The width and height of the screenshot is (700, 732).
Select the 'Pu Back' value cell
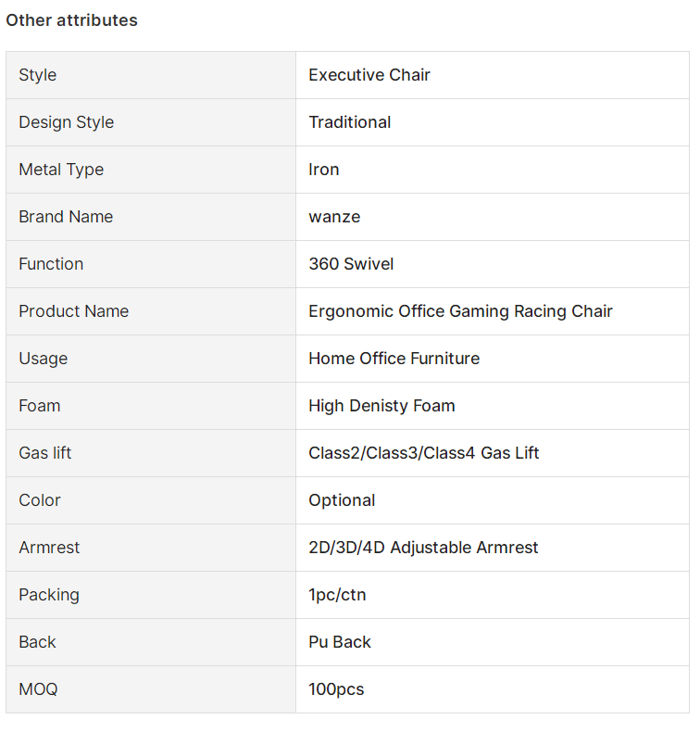(x=493, y=642)
